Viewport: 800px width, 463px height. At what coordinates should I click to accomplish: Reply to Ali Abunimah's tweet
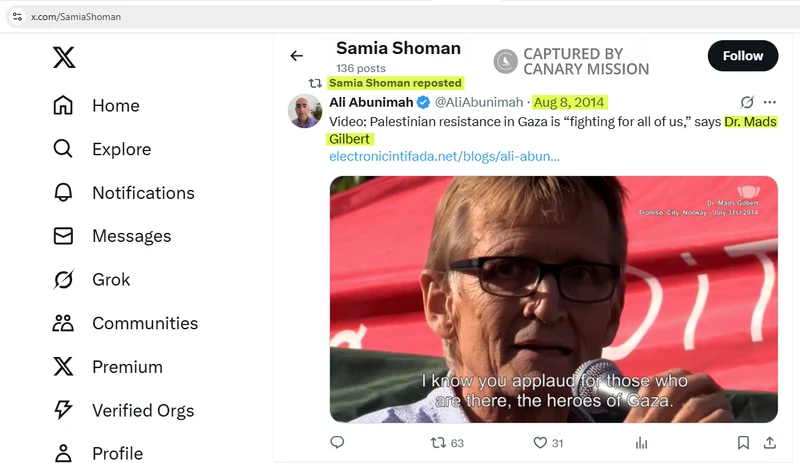point(337,442)
